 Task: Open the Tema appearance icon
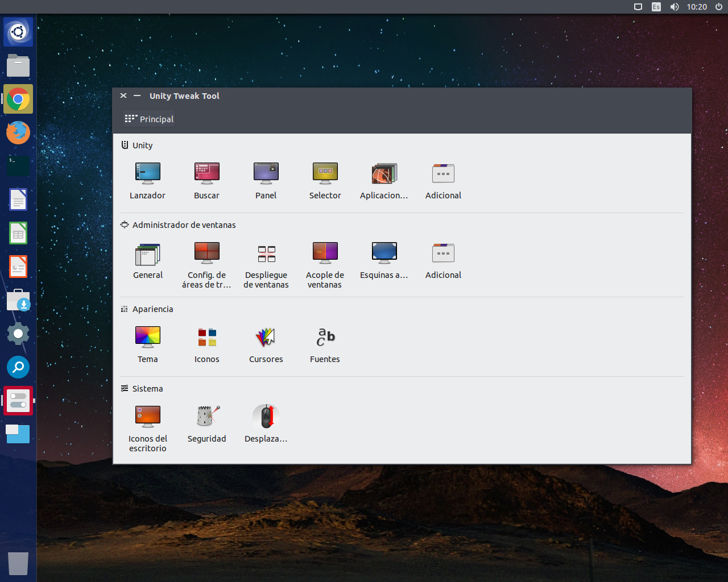point(147,337)
